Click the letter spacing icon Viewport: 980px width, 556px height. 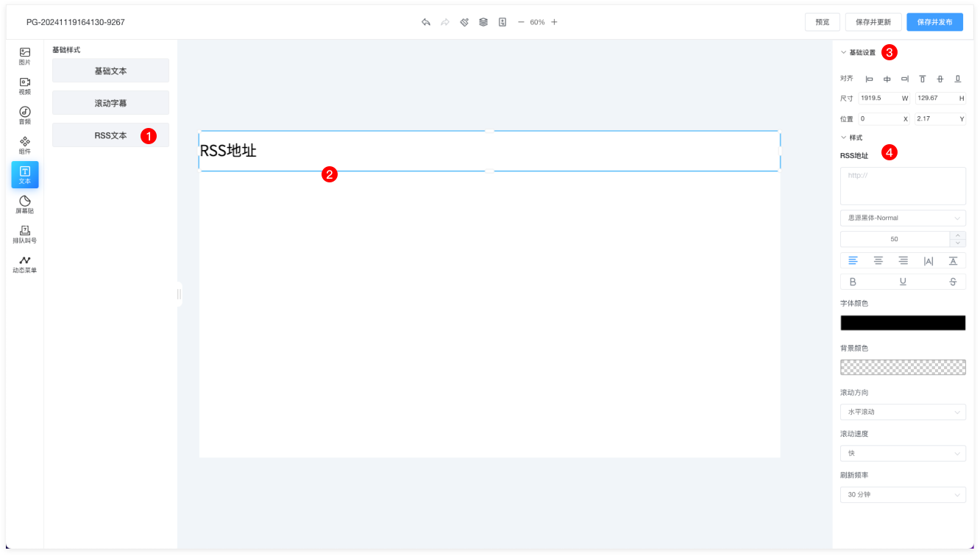click(x=928, y=260)
